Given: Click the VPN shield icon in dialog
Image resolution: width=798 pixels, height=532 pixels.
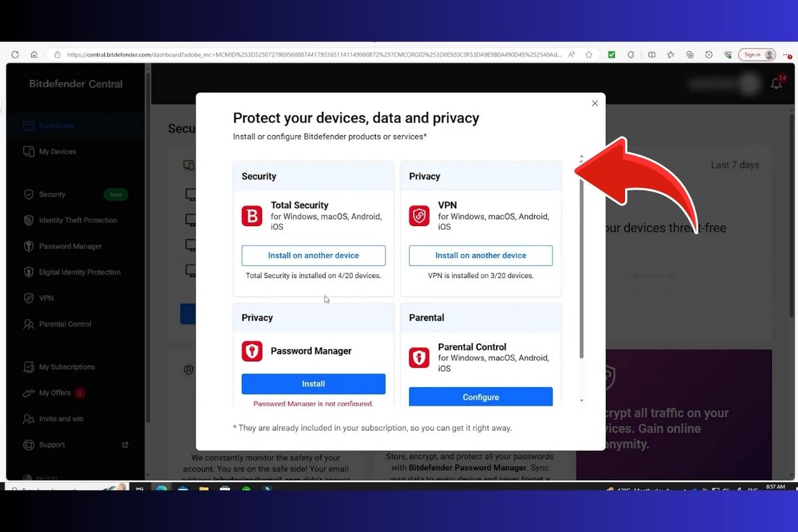Looking at the screenshot, I should coord(419,215).
